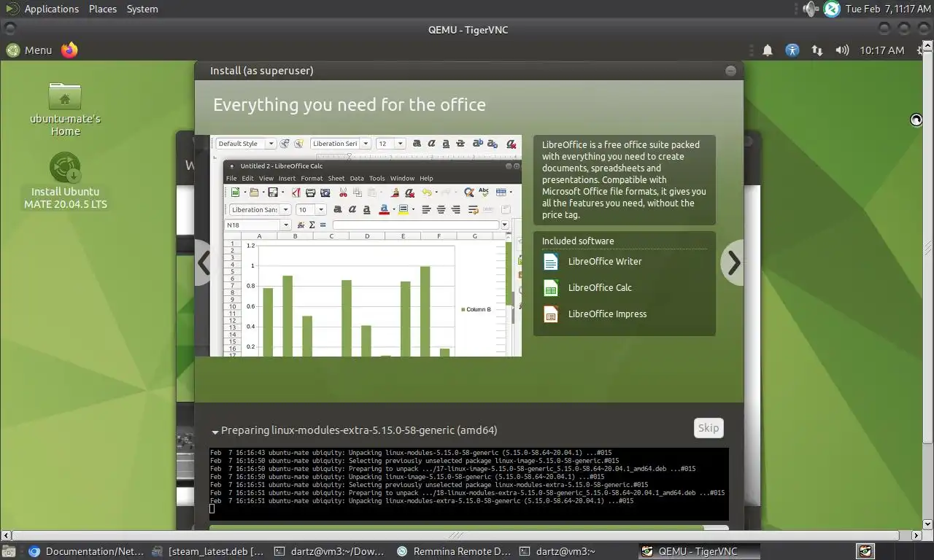Select the Install Ubuntu MATE desktop icon

click(65, 181)
